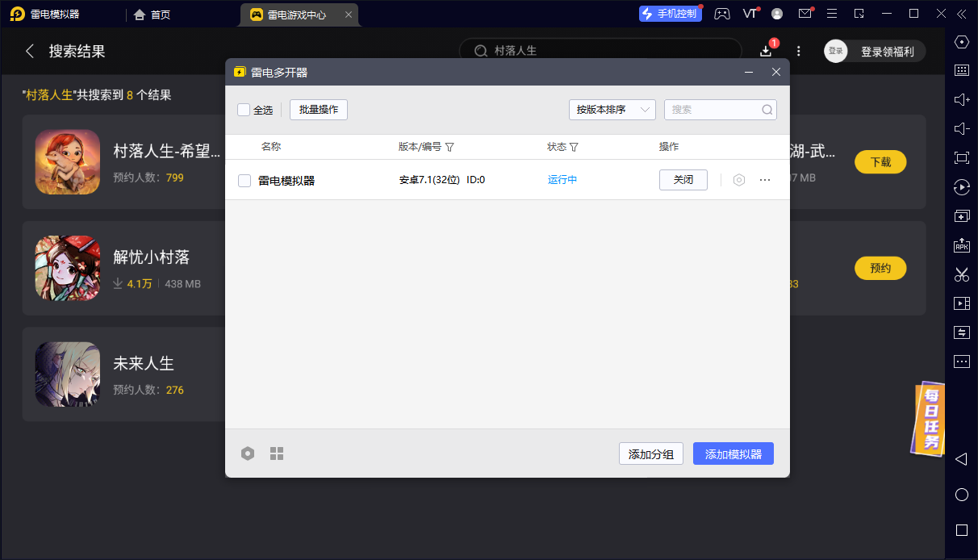
Task: Click the VT icon in title bar
Action: [750, 14]
